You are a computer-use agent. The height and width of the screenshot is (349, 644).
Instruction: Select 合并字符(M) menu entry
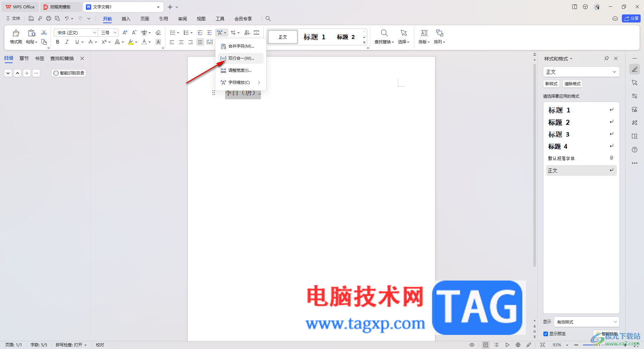pos(241,46)
